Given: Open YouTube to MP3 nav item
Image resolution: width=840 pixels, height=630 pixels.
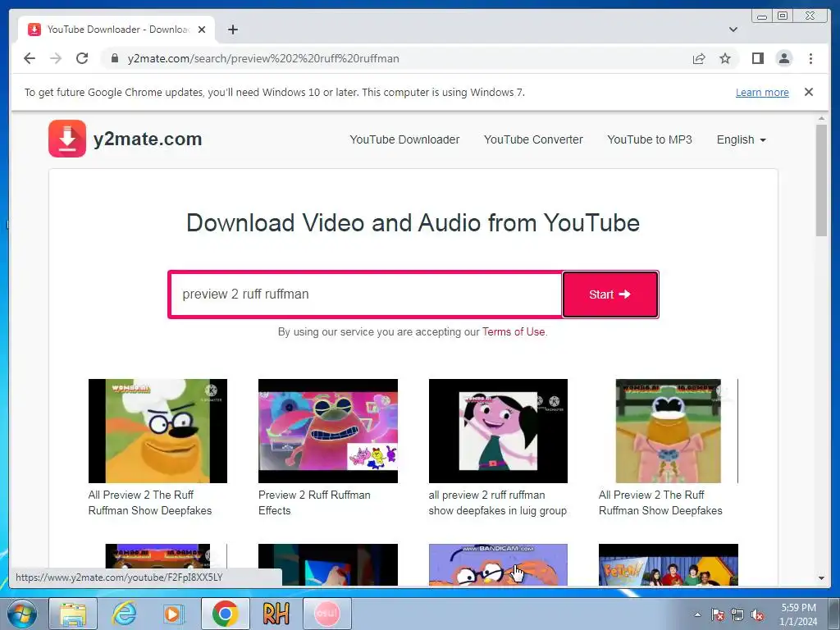Looking at the screenshot, I should point(650,139).
